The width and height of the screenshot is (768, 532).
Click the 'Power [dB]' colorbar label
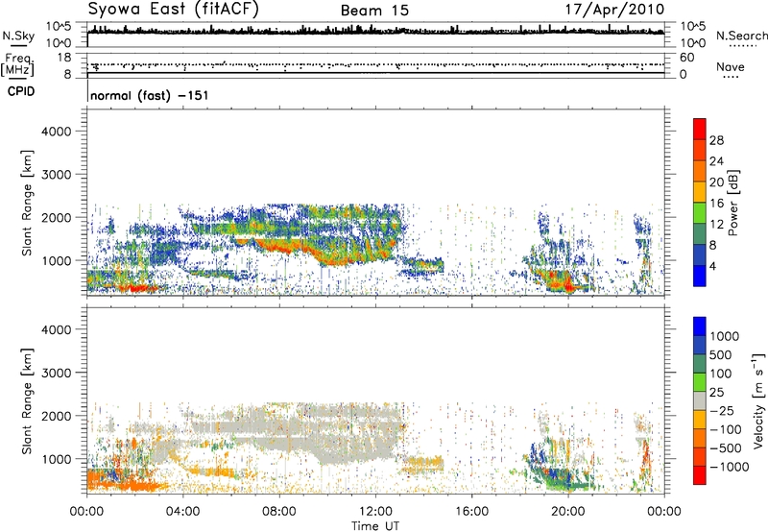pos(732,203)
